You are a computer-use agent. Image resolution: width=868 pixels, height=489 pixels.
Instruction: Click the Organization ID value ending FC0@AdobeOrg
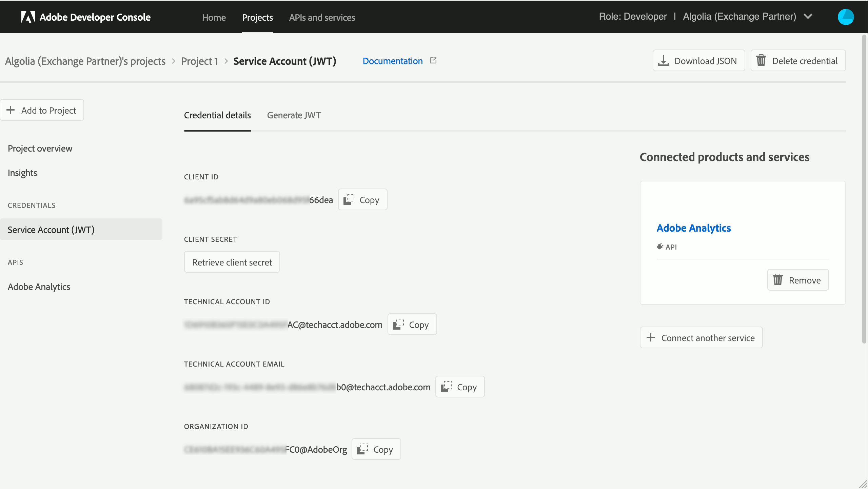click(265, 450)
